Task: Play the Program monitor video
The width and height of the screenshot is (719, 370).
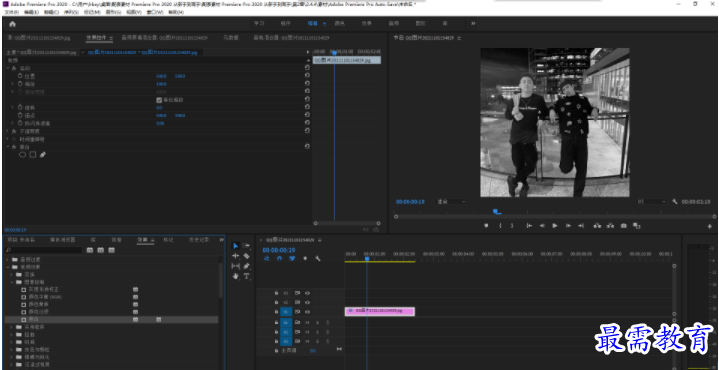Action: click(x=555, y=226)
